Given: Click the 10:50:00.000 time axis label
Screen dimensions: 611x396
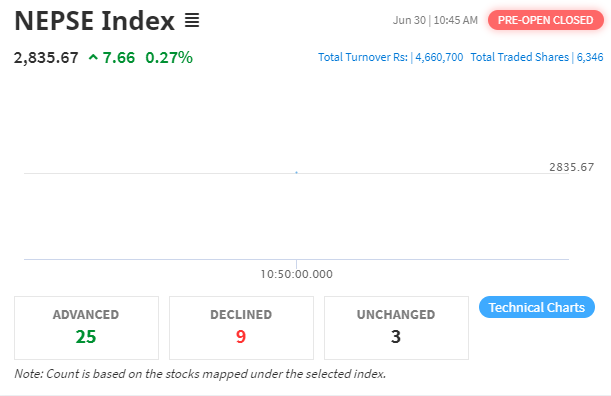Looking at the screenshot, I should coord(297,274).
